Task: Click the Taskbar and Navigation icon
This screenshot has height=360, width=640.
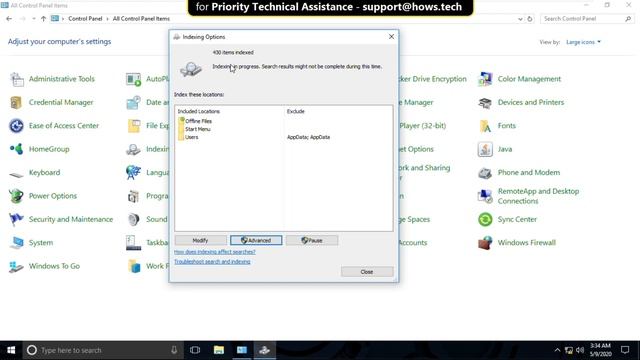Action: 133,242
